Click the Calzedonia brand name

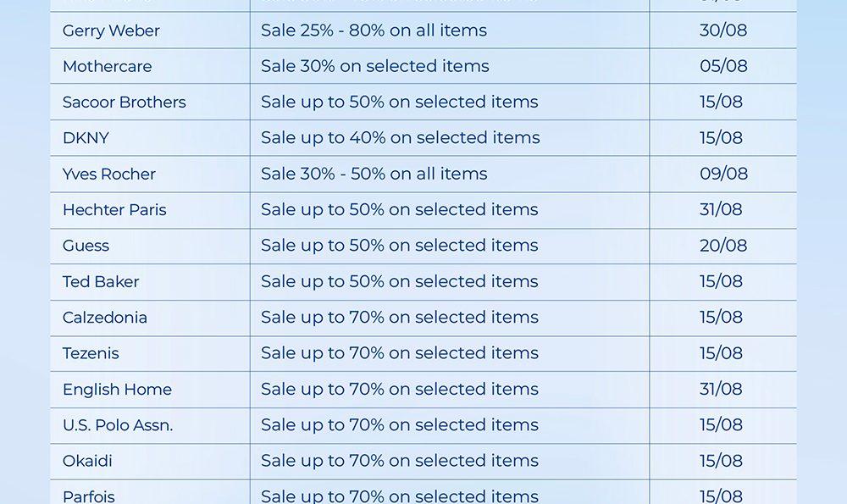(x=105, y=318)
